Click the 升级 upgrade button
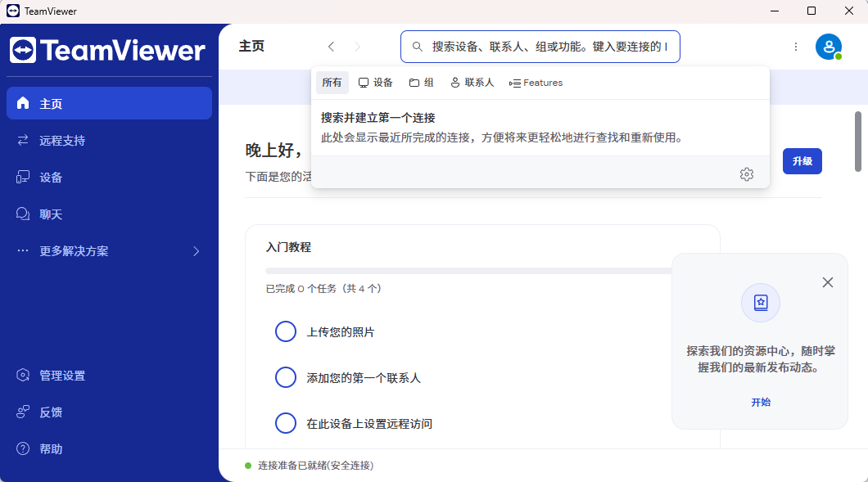868x482 pixels. pos(802,161)
